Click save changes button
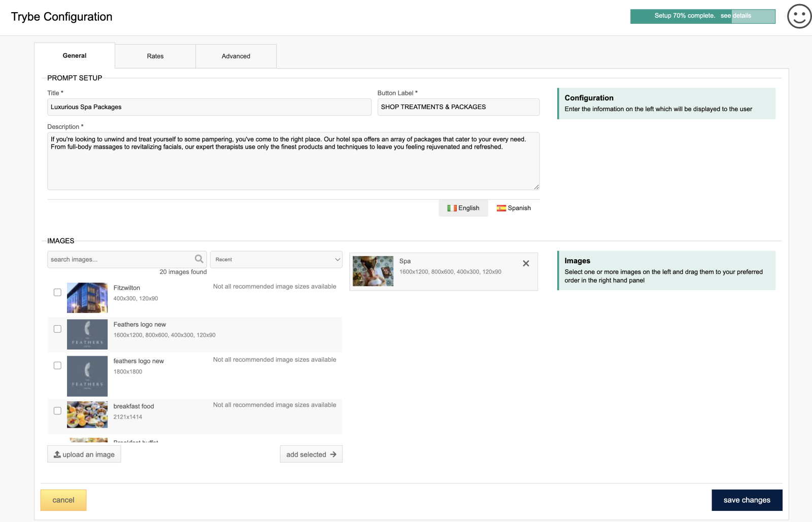 click(747, 500)
